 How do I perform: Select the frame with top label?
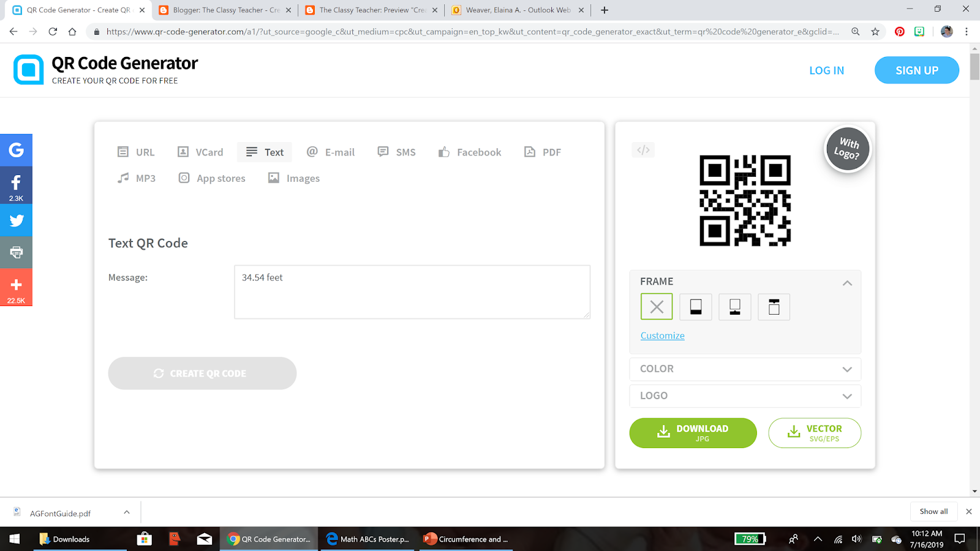pyautogui.click(x=774, y=307)
